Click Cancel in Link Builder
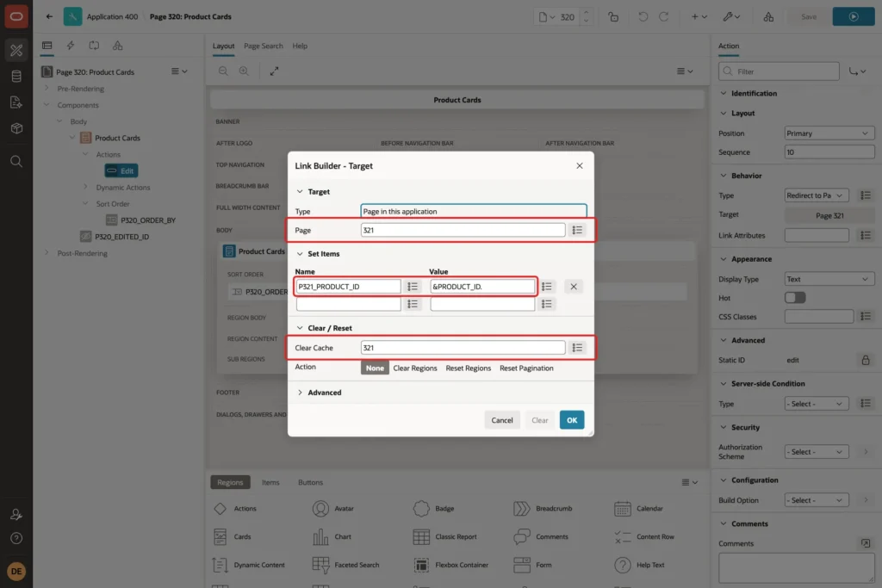882x588 pixels. 502,420
